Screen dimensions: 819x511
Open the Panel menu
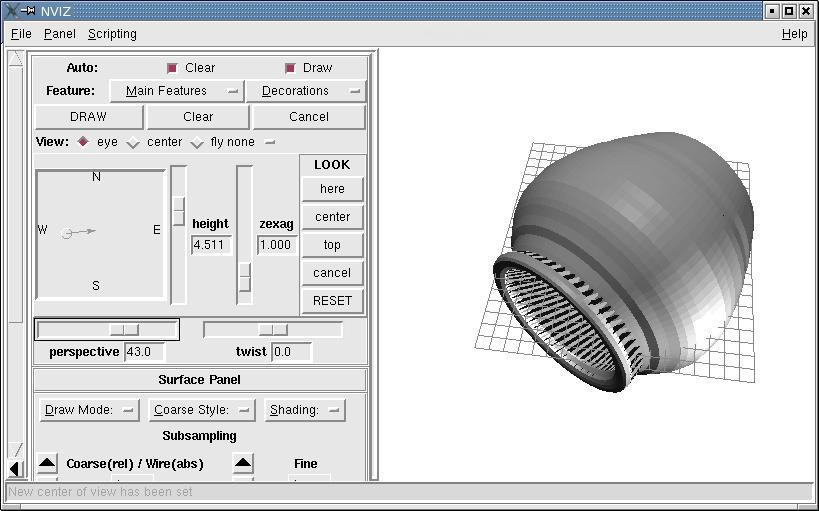[x=60, y=34]
